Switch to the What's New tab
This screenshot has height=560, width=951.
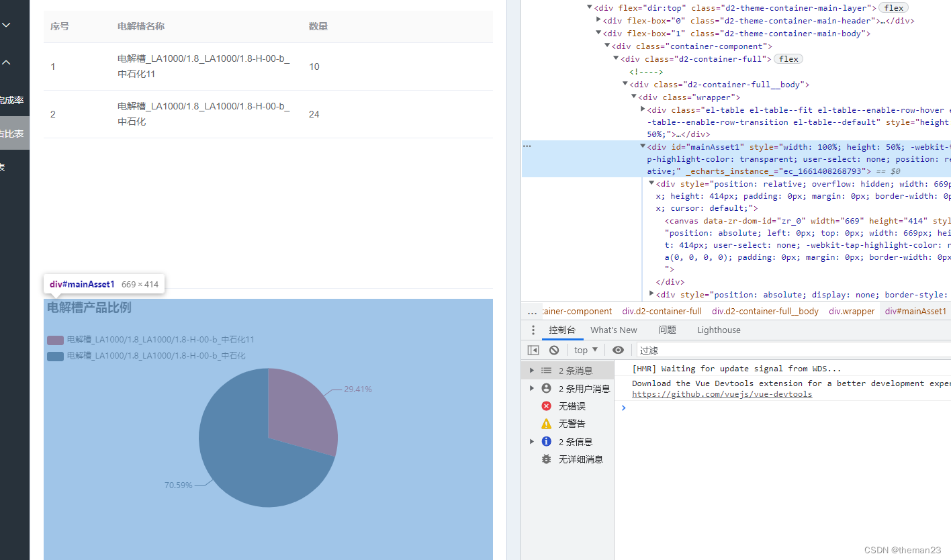click(x=614, y=330)
